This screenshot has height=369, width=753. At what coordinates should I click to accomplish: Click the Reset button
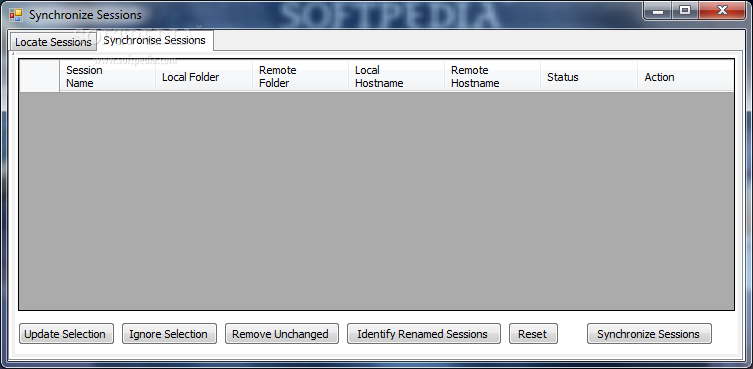(534, 334)
